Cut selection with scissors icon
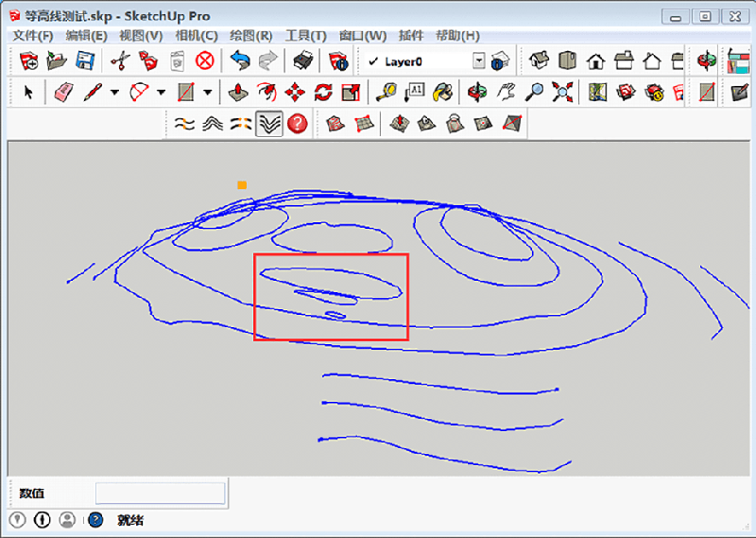Image resolution: width=756 pixels, height=538 pixels. click(x=120, y=61)
